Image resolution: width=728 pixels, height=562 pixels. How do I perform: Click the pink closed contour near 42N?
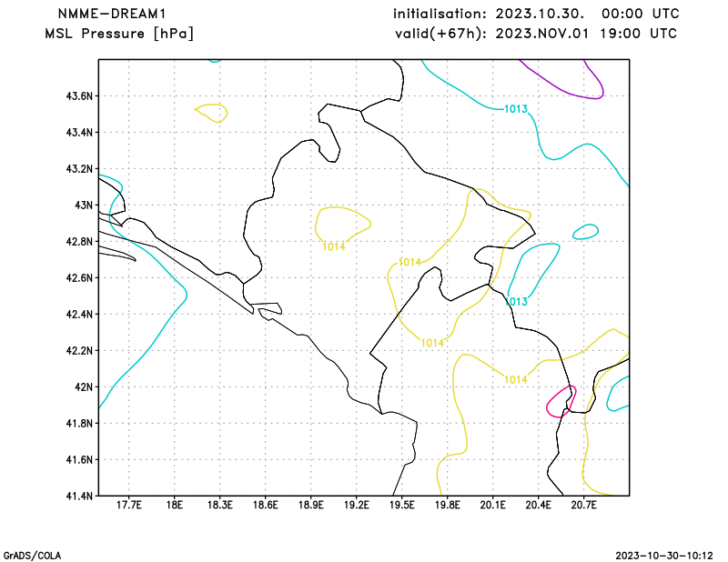(x=561, y=402)
